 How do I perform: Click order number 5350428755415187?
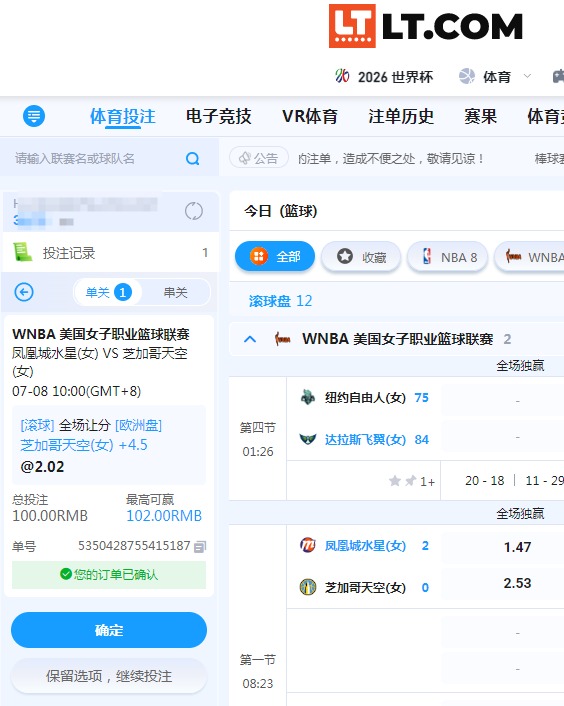[x=134, y=546]
